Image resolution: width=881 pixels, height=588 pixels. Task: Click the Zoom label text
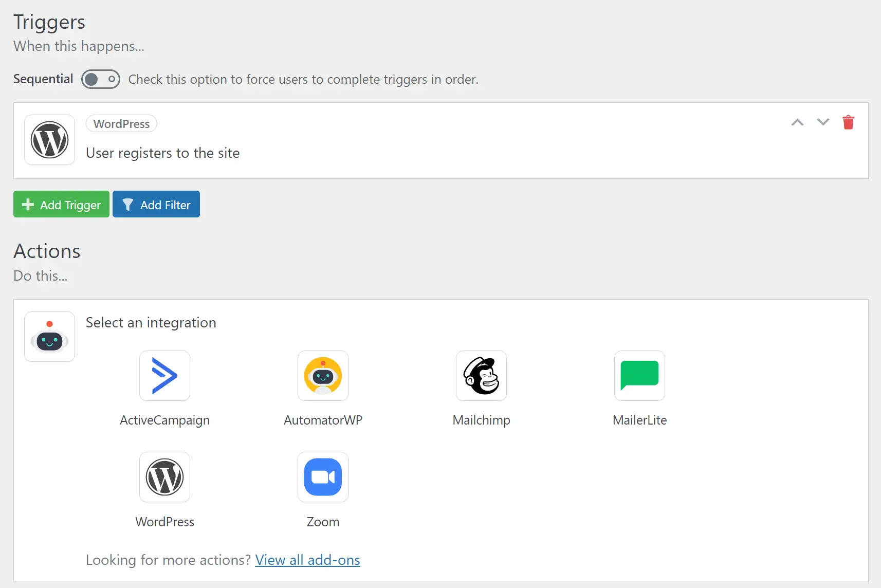[x=323, y=522]
